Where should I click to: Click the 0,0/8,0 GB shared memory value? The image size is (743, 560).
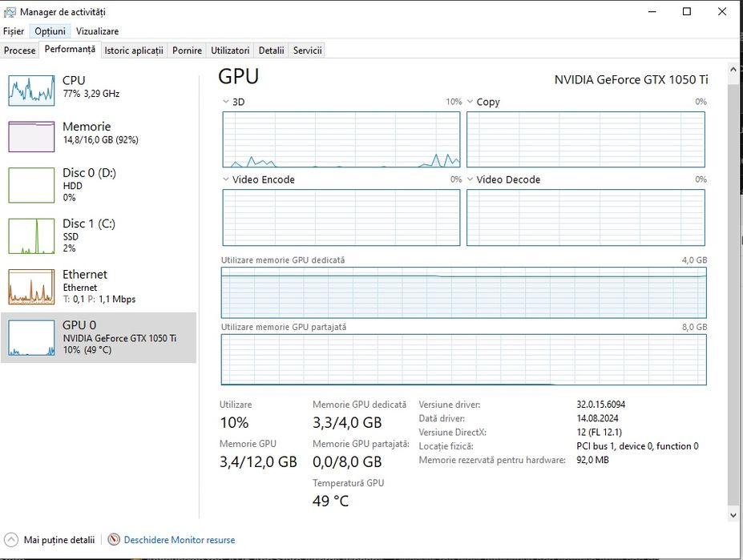click(347, 461)
